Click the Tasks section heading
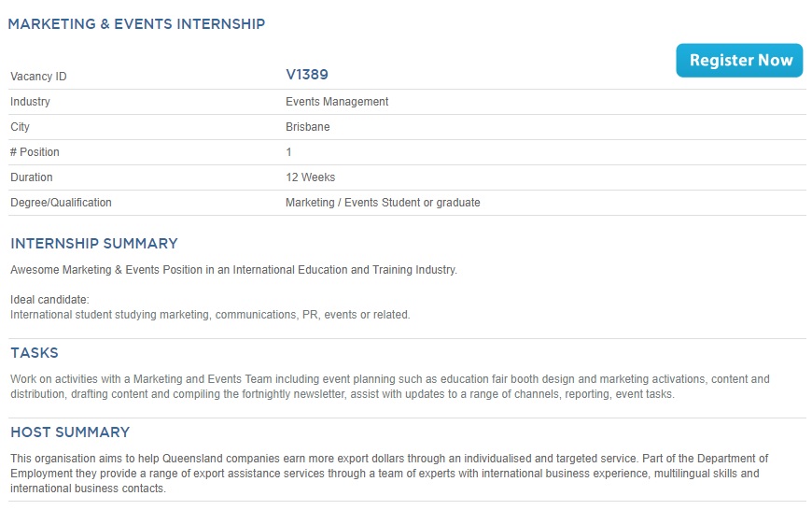Viewport: 812px width, 510px height. coord(35,353)
